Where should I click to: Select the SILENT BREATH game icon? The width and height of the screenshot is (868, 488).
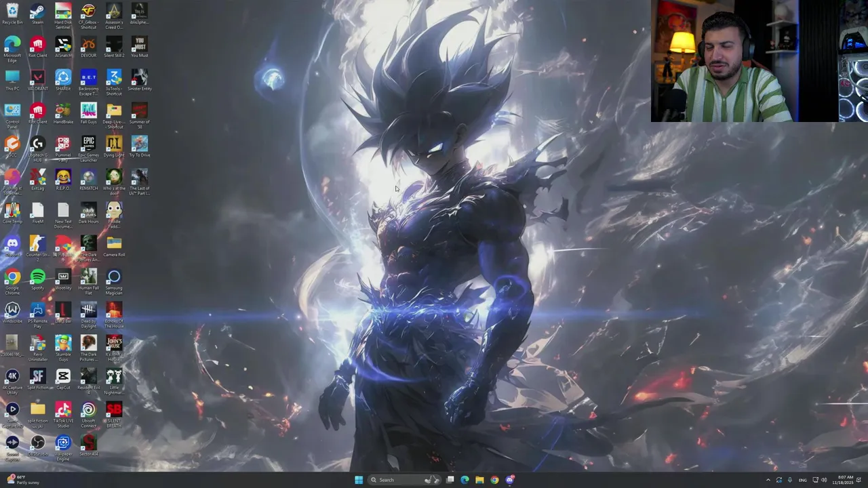(x=114, y=415)
